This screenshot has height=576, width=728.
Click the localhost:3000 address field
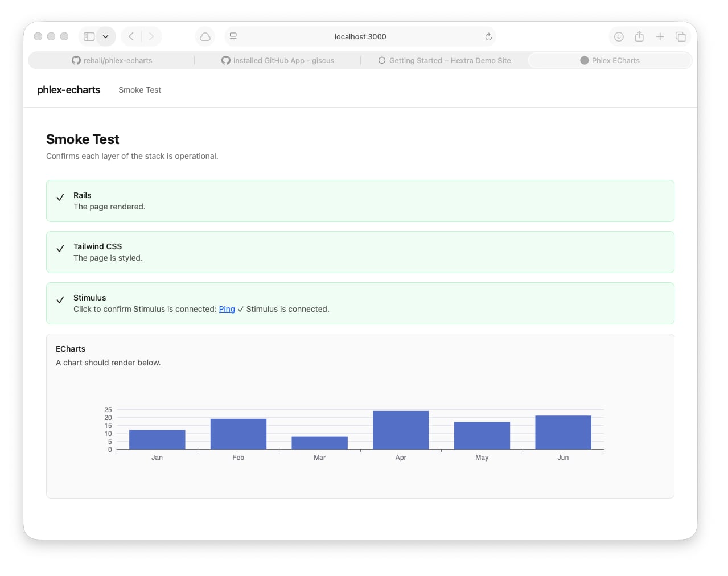pyautogui.click(x=360, y=36)
